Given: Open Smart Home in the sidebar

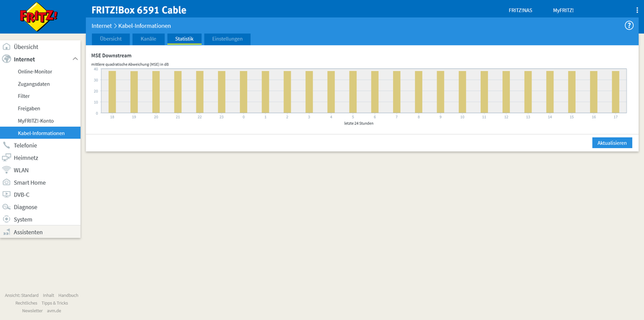Looking at the screenshot, I should click(x=40, y=182).
